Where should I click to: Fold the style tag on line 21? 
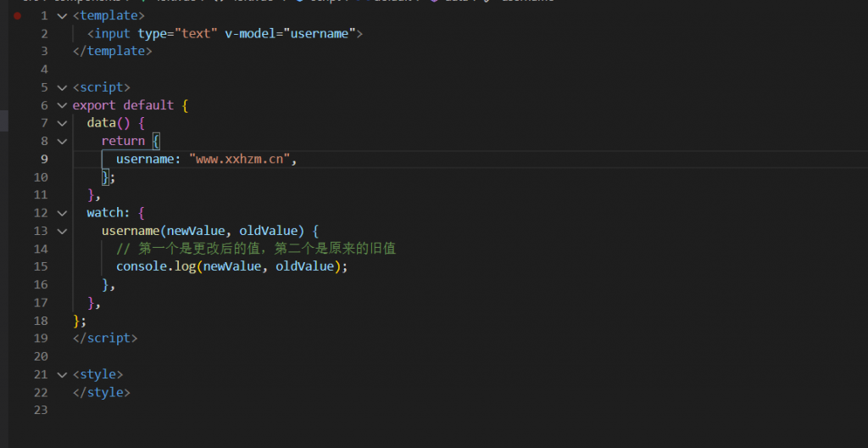pyautogui.click(x=61, y=374)
